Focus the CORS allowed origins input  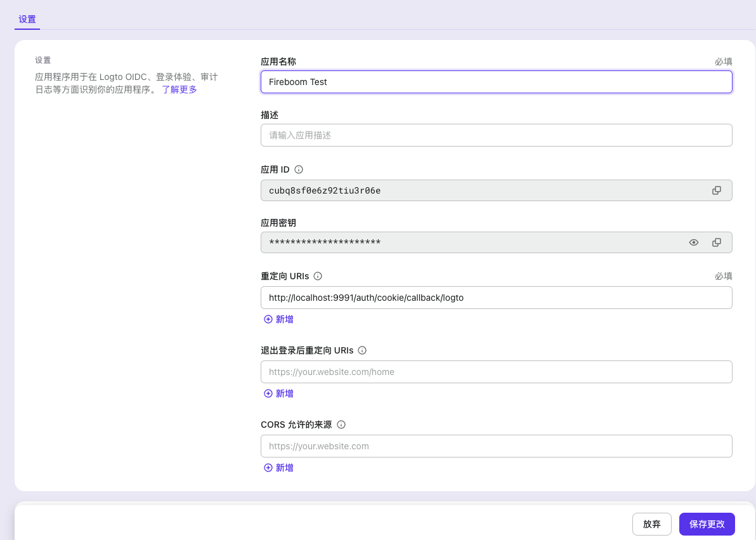(496, 446)
